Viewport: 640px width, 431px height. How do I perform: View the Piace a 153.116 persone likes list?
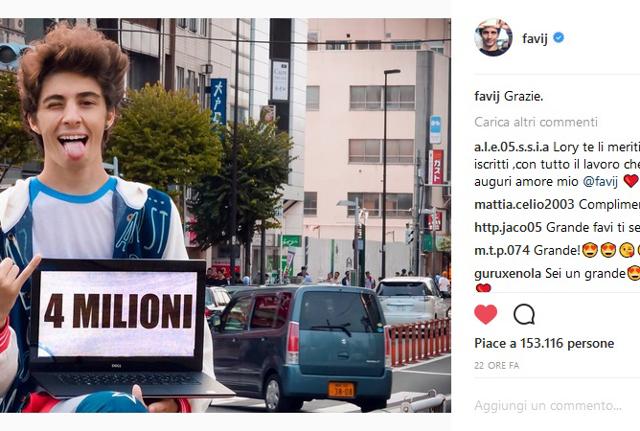coord(544,344)
